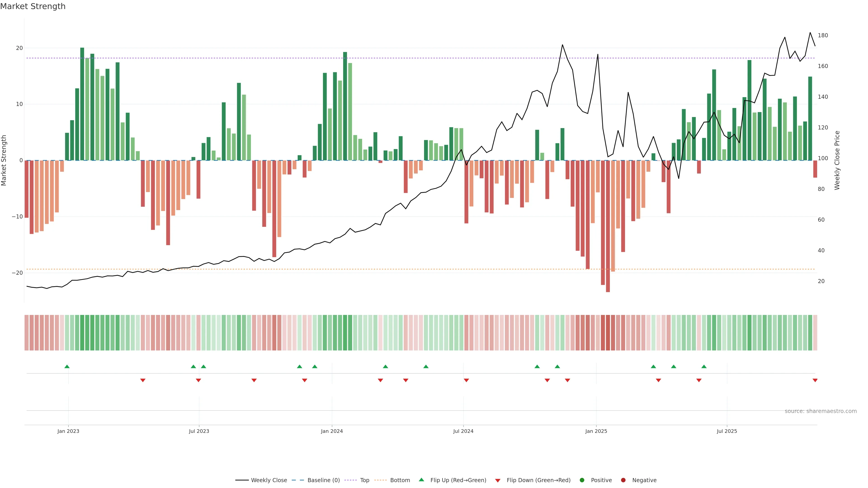Click the Market Strength y-axis title
868x488 pixels.
tap(4, 160)
